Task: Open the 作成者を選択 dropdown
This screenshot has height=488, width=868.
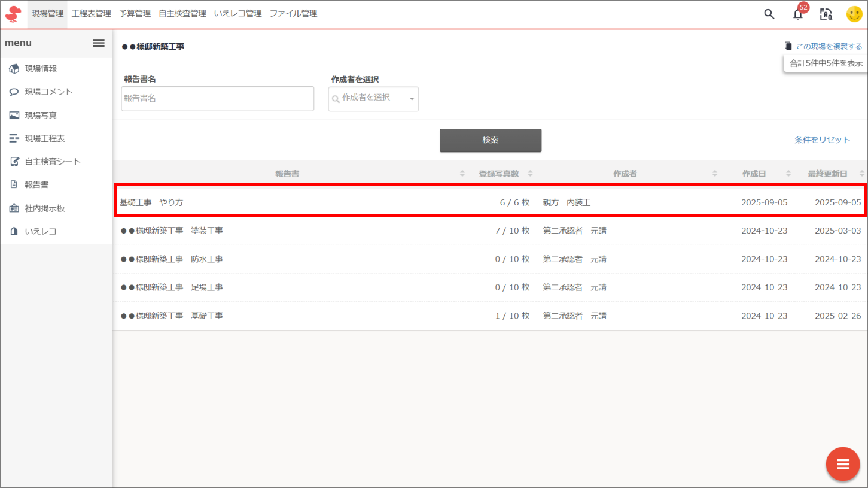Action: click(373, 99)
